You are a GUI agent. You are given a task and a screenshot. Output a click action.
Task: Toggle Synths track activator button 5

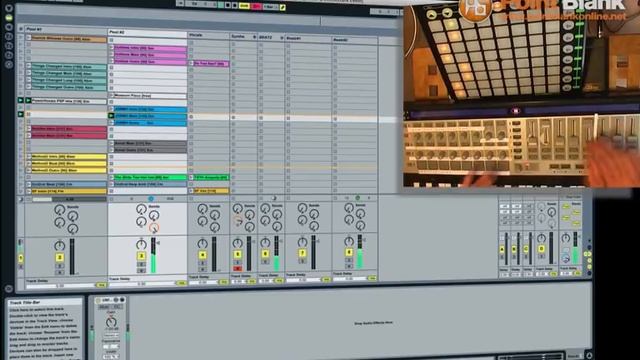pyautogui.click(x=238, y=254)
